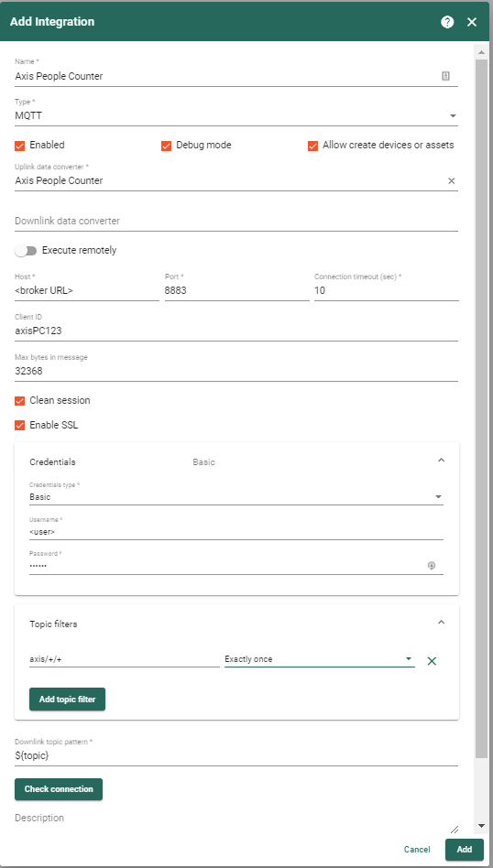
Task: Toggle the Enabled checkbox
Action: click(x=20, y=146)
